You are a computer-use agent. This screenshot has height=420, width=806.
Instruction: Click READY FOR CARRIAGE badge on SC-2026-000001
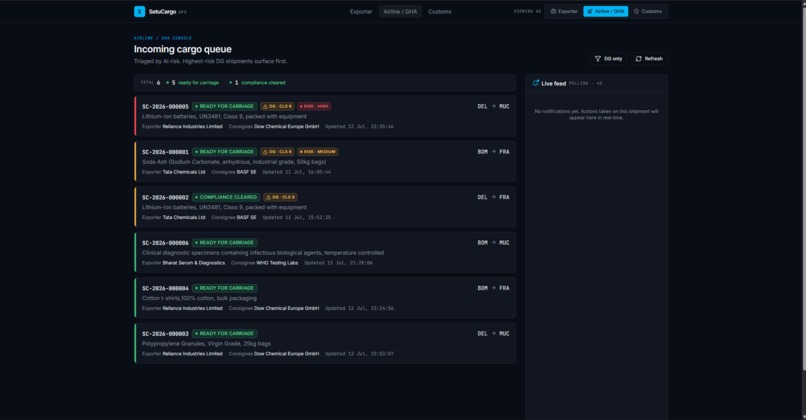[x=224, y=152]
